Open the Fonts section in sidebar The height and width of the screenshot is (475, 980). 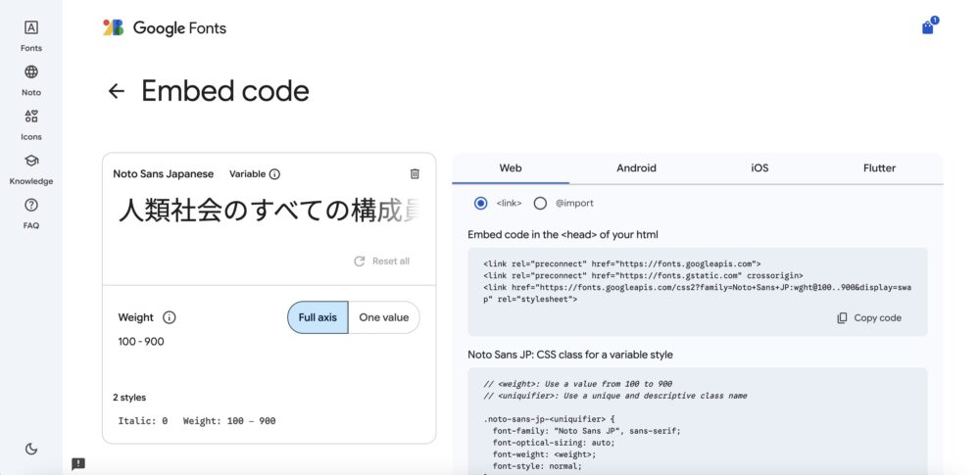[30, 35]
